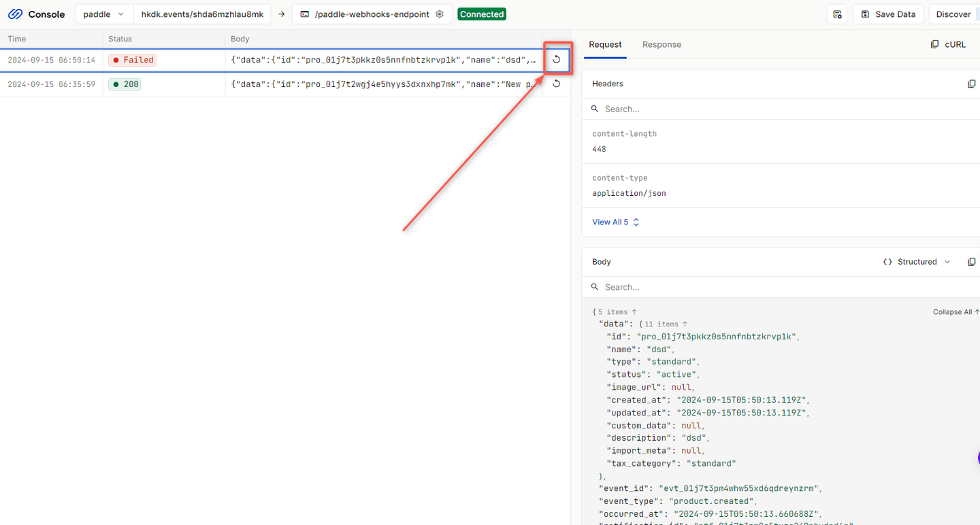This screenshot has height=525, width=980.
Task: Open the Structured body format dropdown
Action: (916, 262)
